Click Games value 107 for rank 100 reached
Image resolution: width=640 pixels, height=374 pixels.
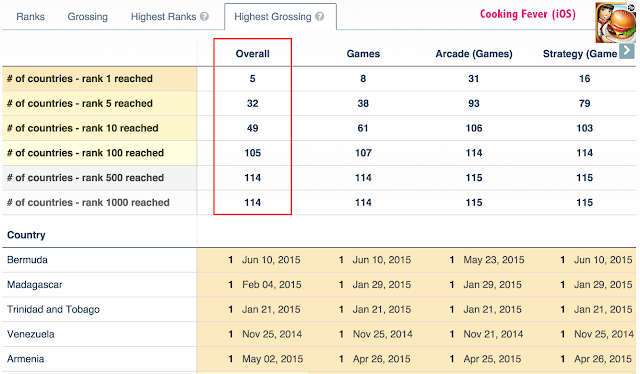pos(363,153)
